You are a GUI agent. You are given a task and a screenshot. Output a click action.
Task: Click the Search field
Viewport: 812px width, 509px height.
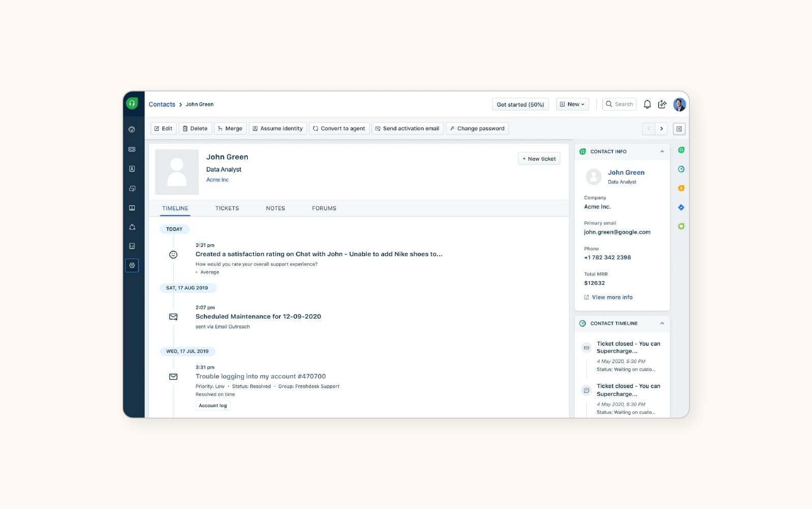[x=619, y=104]
